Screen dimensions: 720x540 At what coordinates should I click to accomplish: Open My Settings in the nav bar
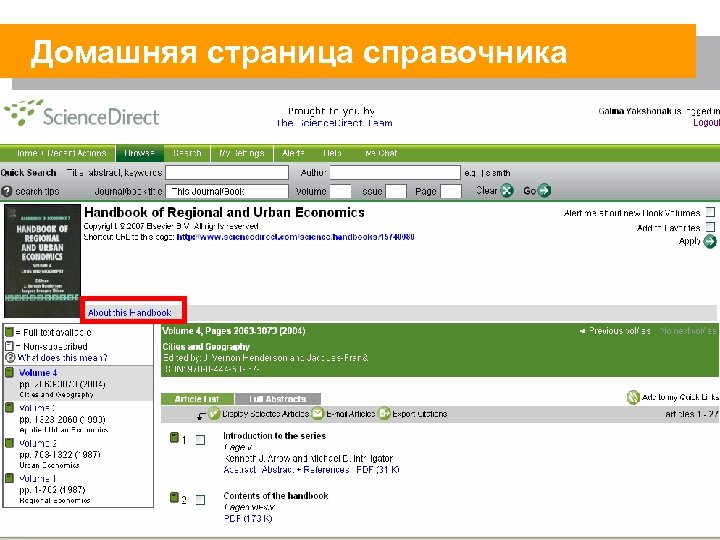tap(242, 153)
